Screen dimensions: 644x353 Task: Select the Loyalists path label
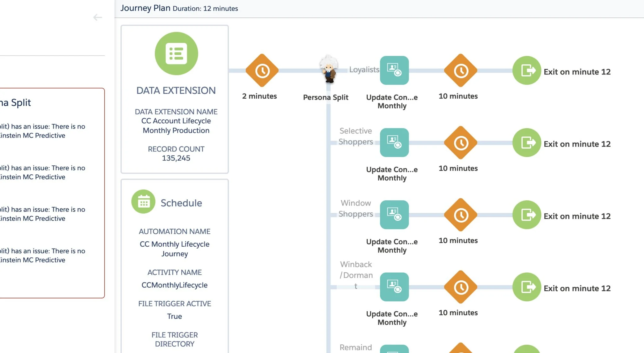(x=364, y=70)
